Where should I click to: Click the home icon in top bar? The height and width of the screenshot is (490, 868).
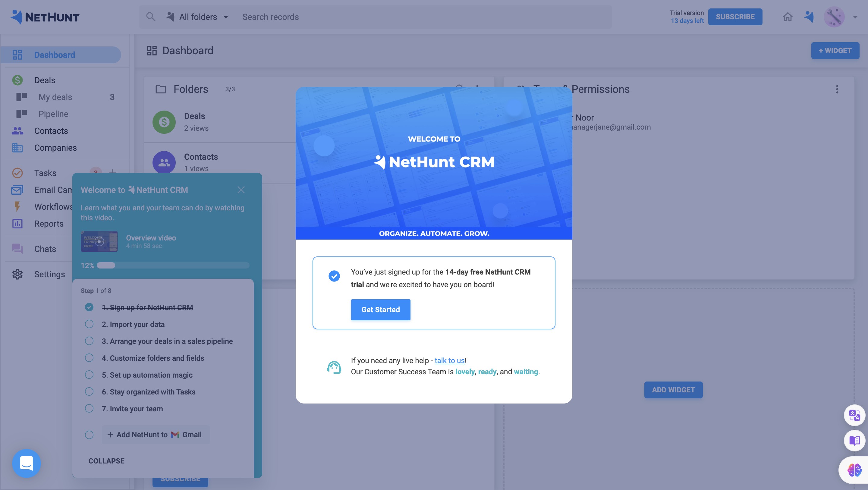(x=788, y=17)
